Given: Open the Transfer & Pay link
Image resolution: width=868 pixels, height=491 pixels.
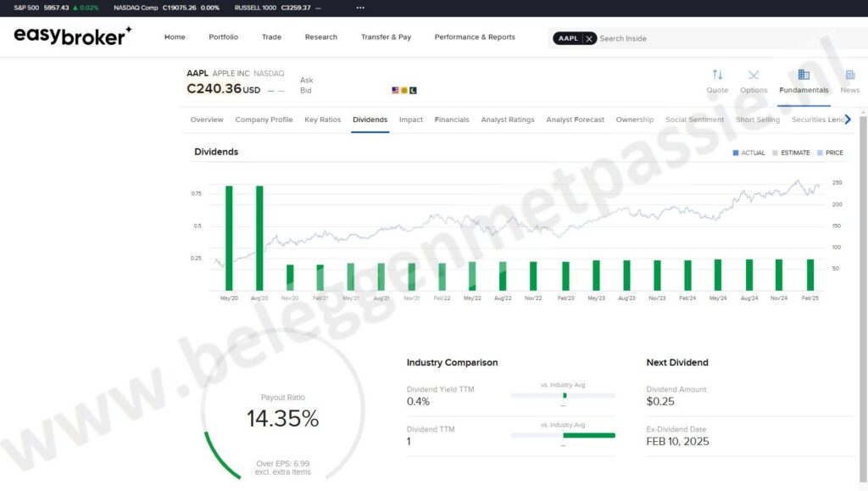Looking at the screenshot, I should (x=386, y=37).
